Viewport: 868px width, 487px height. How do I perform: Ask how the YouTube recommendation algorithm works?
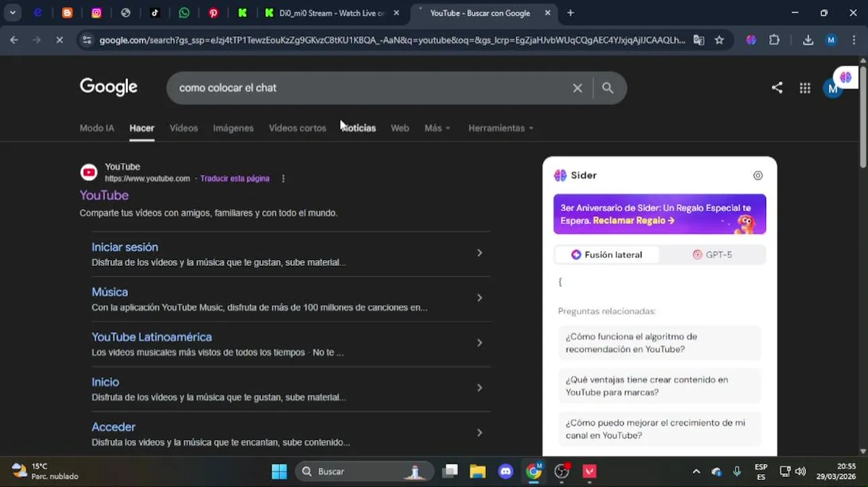pos(660,343)
